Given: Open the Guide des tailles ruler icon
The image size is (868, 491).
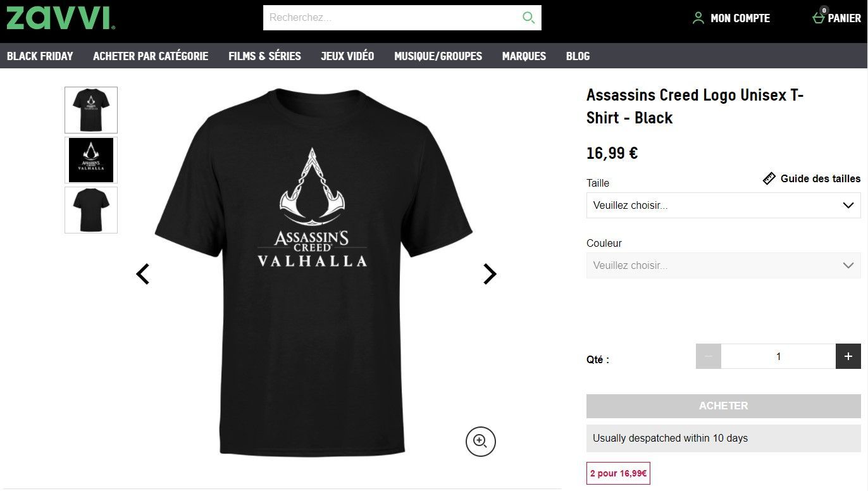Looking at the screenshot, I should [x=769, y=178].
